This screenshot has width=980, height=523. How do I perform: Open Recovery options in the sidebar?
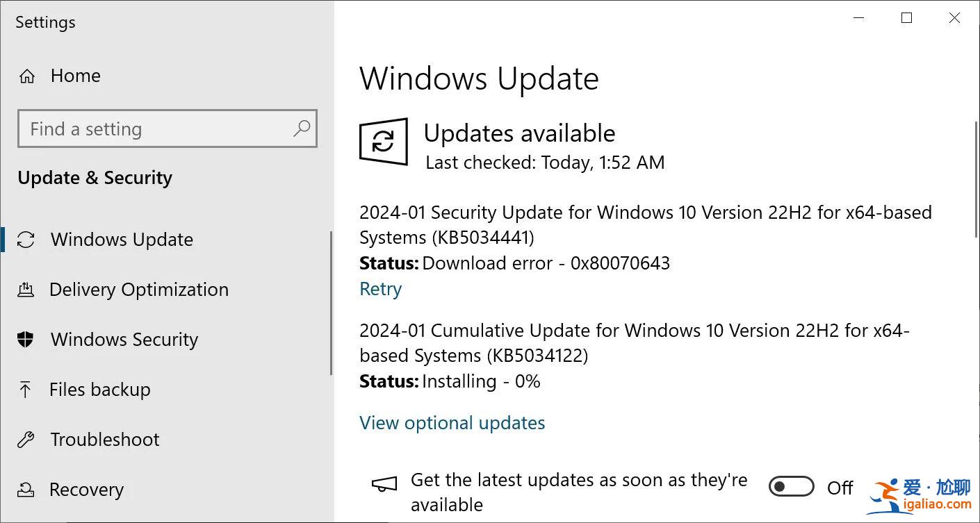85,490
